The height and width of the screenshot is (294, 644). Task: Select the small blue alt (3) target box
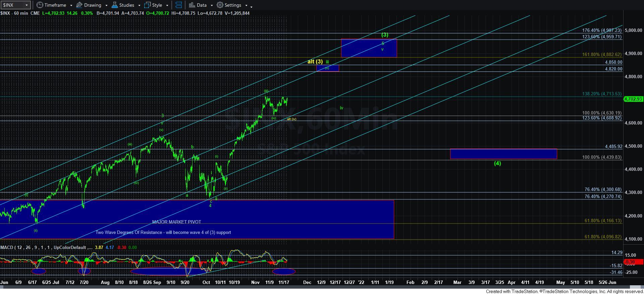click(x=327, y=68)
